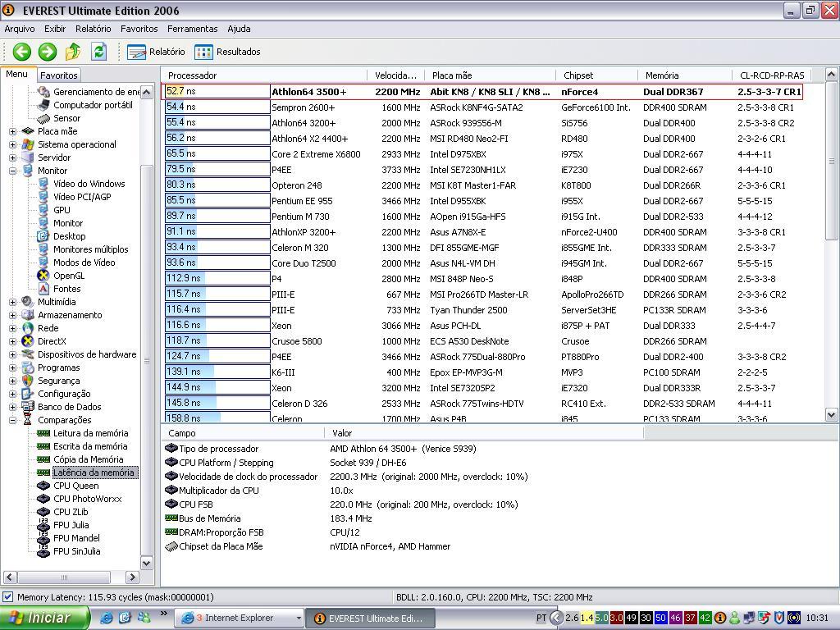The height and width of the screenshot is (630, 840).
Task: Open the Relatório menu in the menu bar
Action: [x=94, y=29]
